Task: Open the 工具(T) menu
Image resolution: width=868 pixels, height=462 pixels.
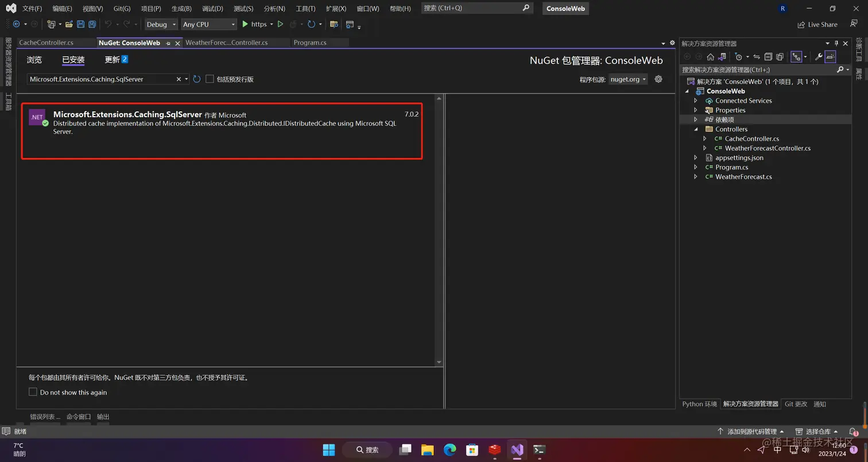Action: coord(305,9)
